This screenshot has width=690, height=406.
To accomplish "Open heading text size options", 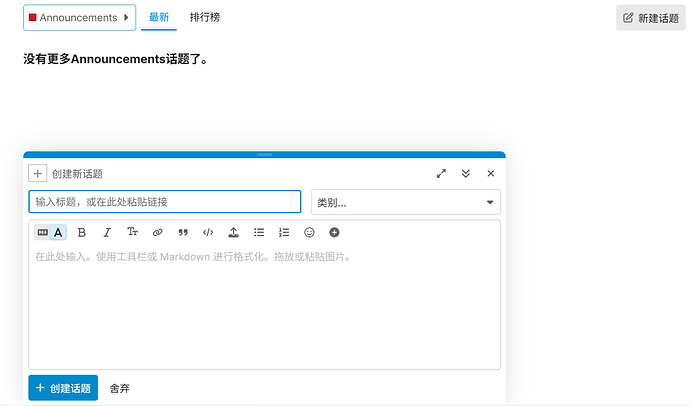I will (x=132, y=232).
